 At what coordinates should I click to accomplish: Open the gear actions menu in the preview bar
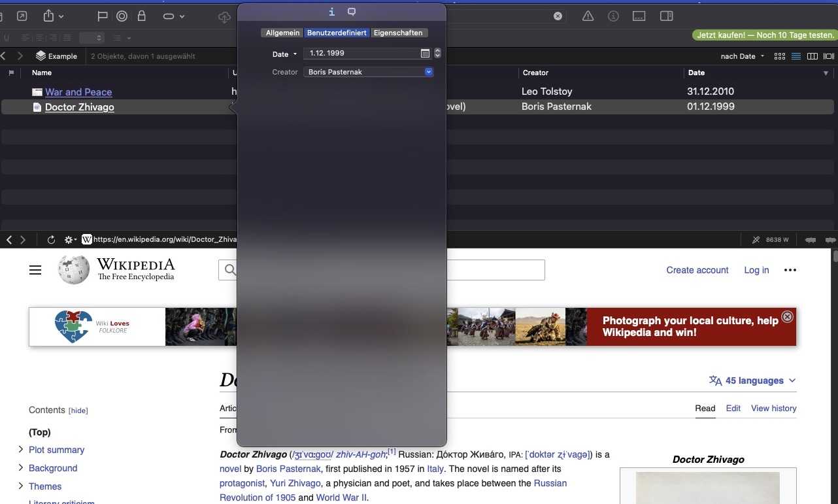point(70,240)
